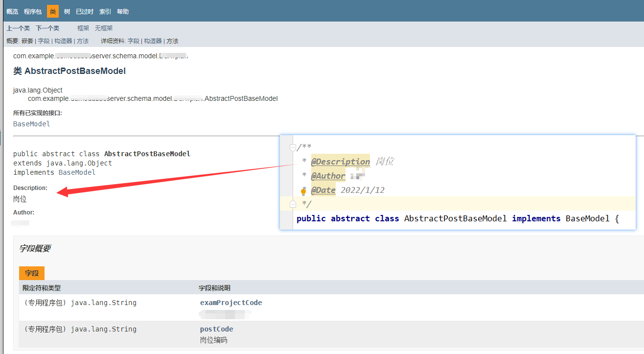Click the yellow light bulb intention icon
644x354 pixels.
click(303, 191)
